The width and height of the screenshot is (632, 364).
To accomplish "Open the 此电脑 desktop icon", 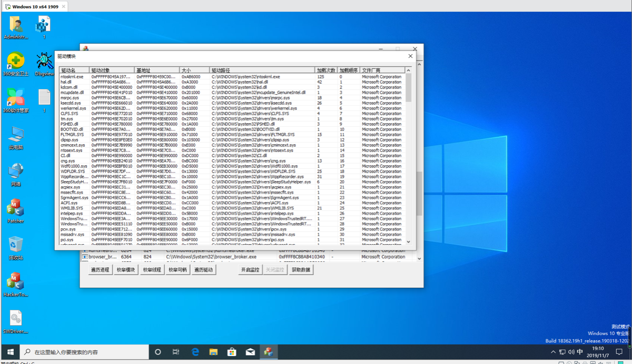I will coord(16,138).
